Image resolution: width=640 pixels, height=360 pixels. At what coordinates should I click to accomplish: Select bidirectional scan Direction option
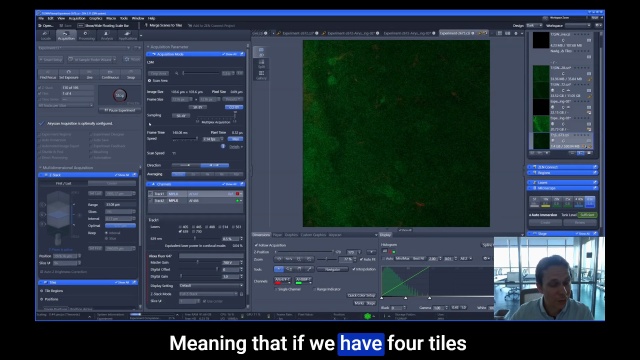(x=215, y=165)
